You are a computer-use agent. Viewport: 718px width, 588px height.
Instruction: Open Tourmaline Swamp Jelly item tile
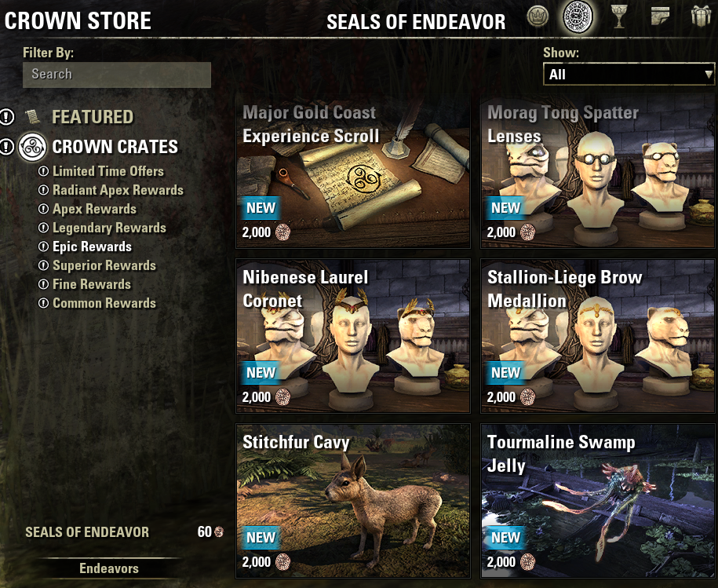click(x=598, y=501)
